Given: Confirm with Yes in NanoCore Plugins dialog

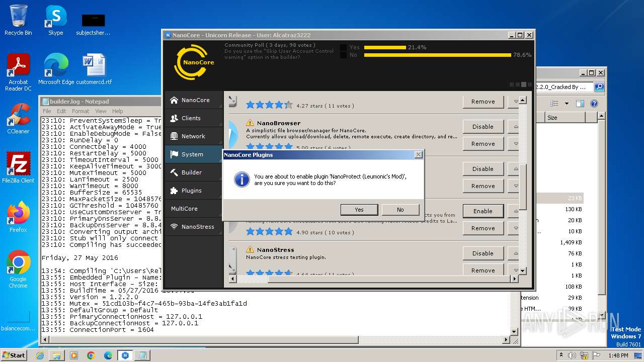Looking at the screenshot, I should tap(359, 210).
